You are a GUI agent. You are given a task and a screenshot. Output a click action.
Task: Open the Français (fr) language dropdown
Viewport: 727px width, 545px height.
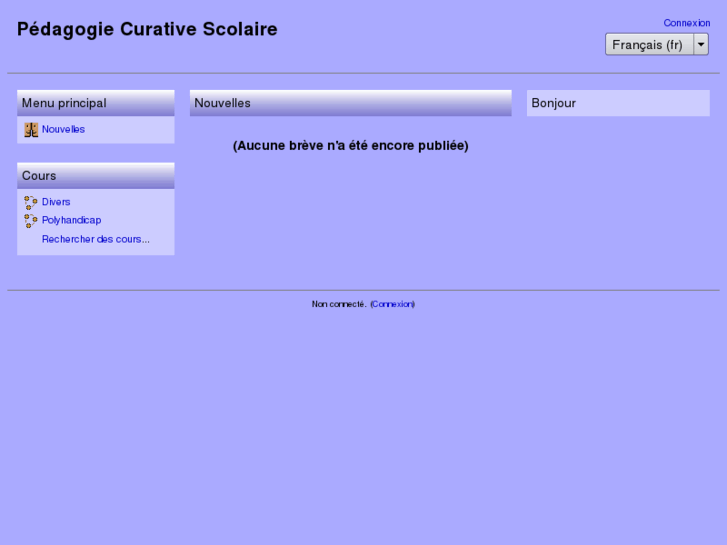(x=657, y=45)
